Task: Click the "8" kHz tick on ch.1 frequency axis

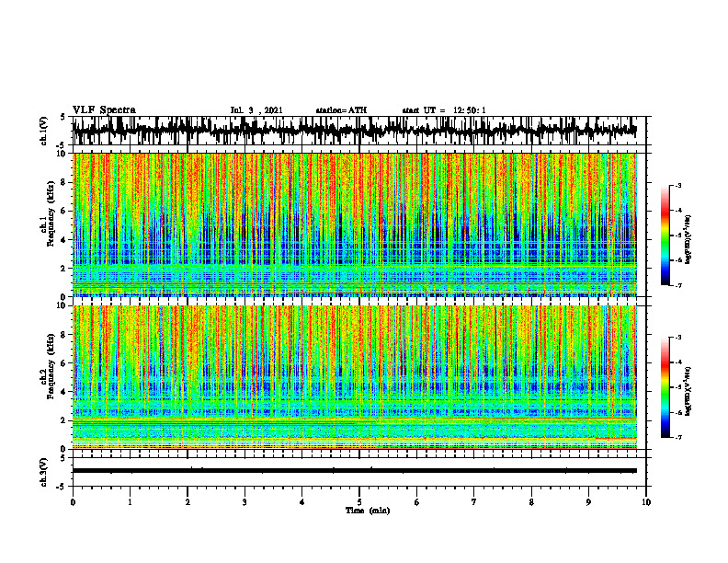Action: (x=64, y=182)
